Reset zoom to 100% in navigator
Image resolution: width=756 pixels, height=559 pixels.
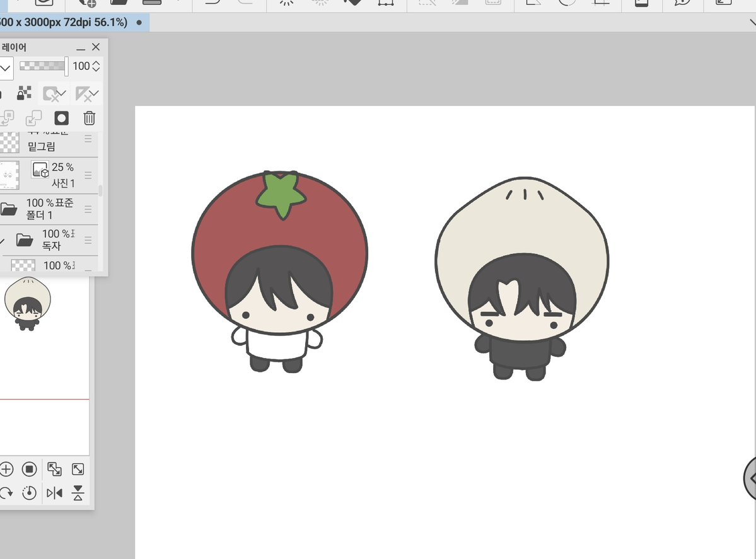pyautogui.click(x=30, y=469)
